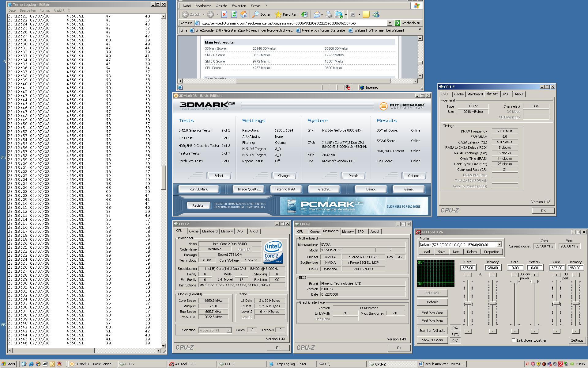Click the Messenger icon in browser toolbar
This screenshot has width=588, height=368.
376,14
